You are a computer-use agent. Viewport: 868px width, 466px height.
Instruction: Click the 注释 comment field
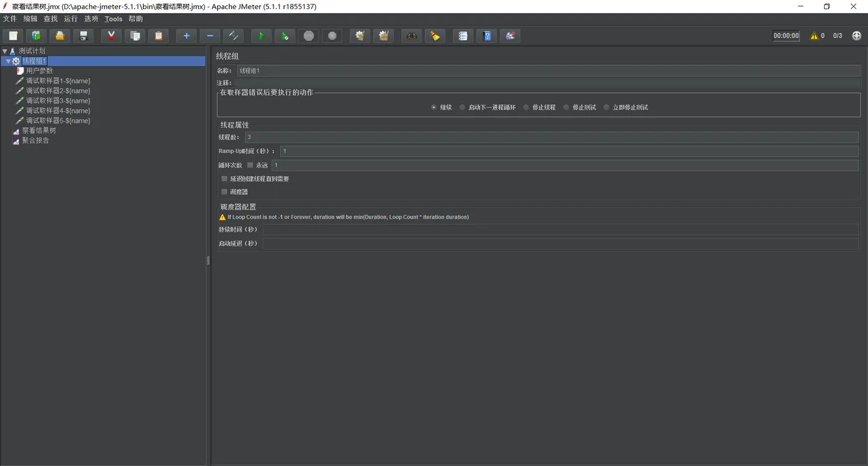pyautogui.click(x=547, y=83)
